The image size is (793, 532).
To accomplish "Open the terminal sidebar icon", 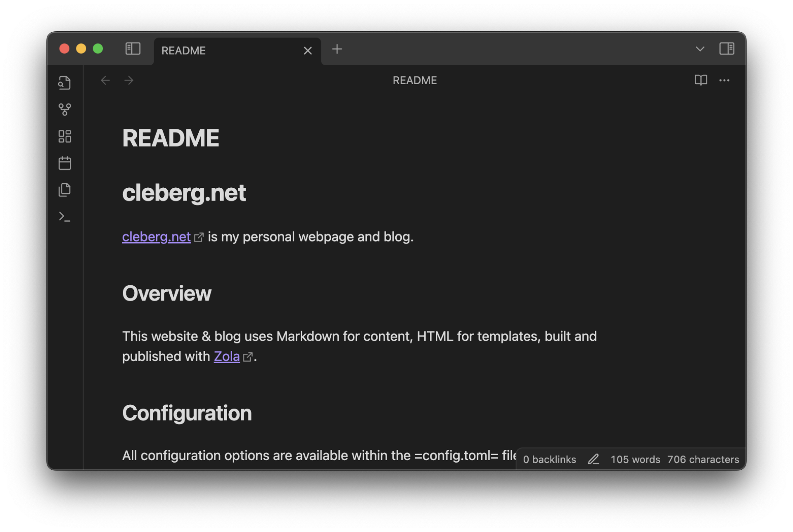I will [x=64, y=216].
